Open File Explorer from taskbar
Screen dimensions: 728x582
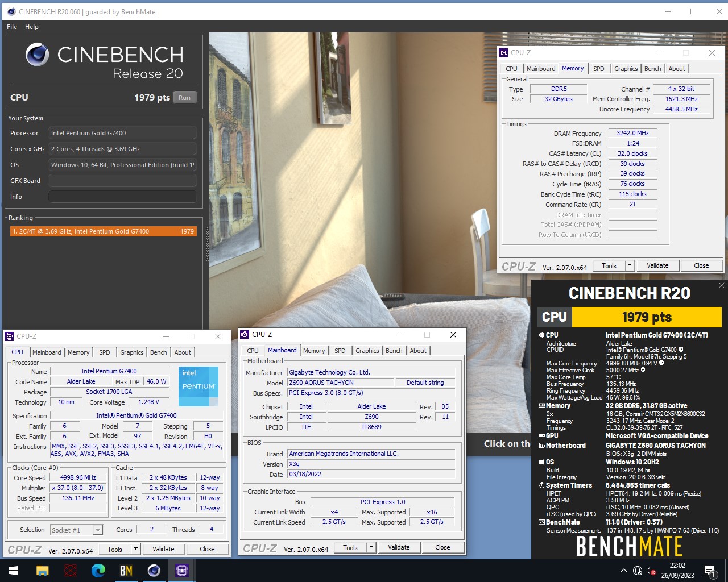[43, 571]
